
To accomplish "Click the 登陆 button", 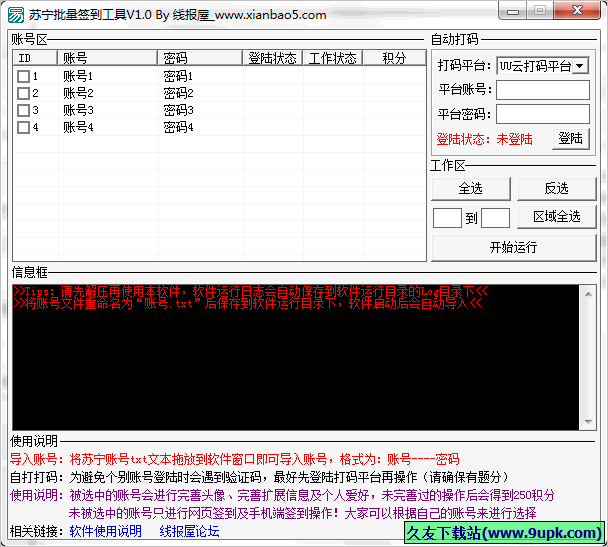I will pyautogui.click(x=570, y=138).
